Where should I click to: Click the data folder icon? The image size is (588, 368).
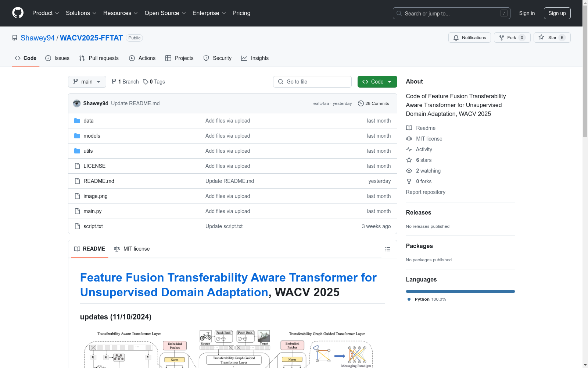pos(77,121)
